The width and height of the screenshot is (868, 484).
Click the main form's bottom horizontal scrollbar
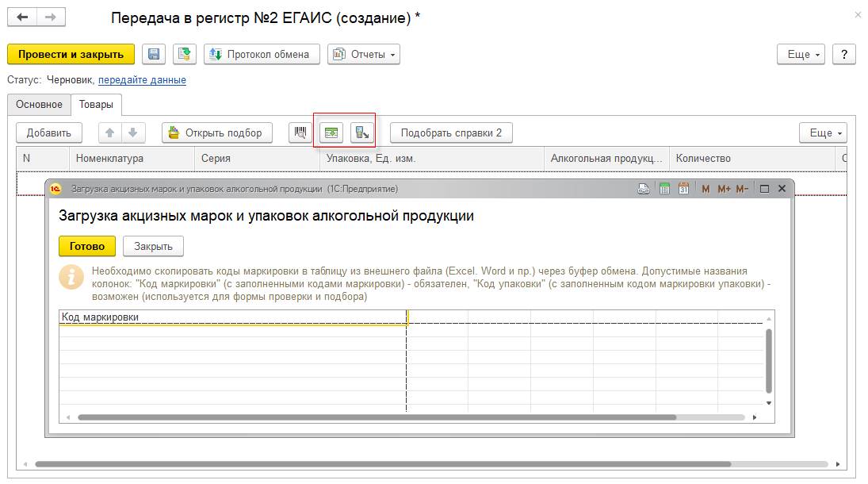coord(383,464)
